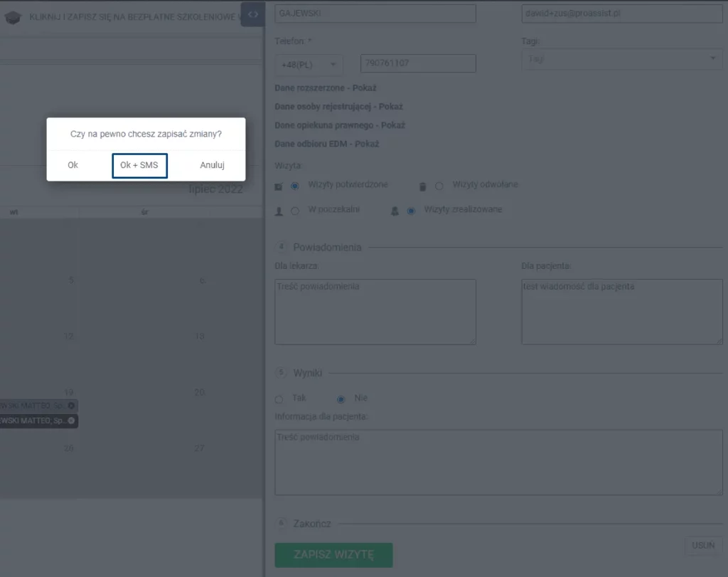Select the Wizyty odwołane radio button
The width and height of the screenshot is (728, 577).
click(x=439, y=186)
